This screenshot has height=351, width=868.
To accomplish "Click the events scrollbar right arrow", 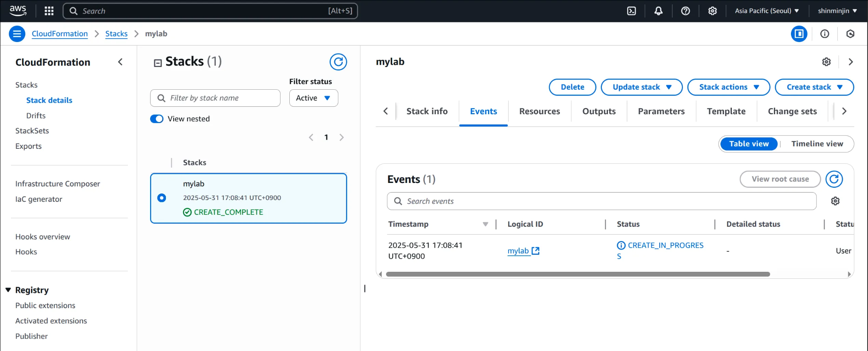I will pyautogui.click(x=849, y=274).
